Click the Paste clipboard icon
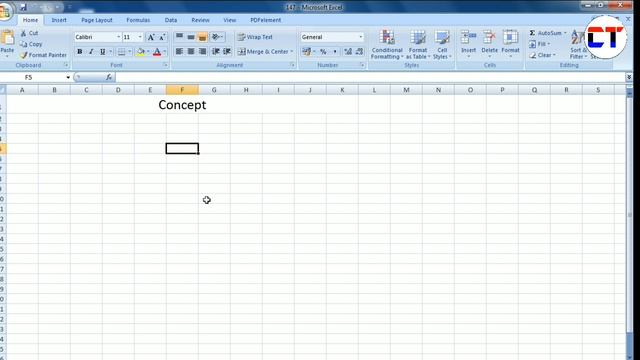This screenshot has width=640, height=360. pyautogui.click(x=7, y=38)
